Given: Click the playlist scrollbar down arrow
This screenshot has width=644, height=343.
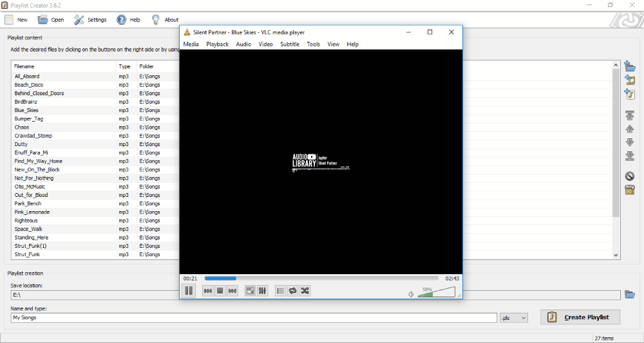Looking at the screenshot, I should pos(616,255).
